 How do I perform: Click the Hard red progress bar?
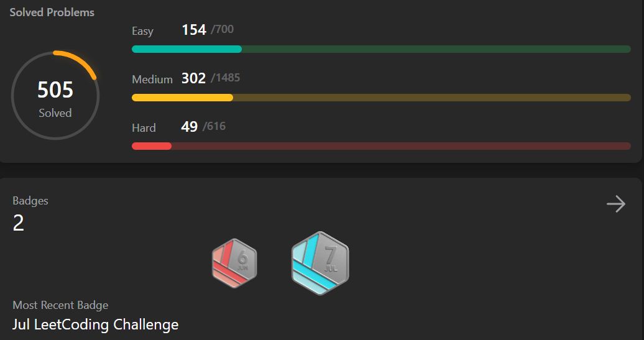tap(381, 146)
